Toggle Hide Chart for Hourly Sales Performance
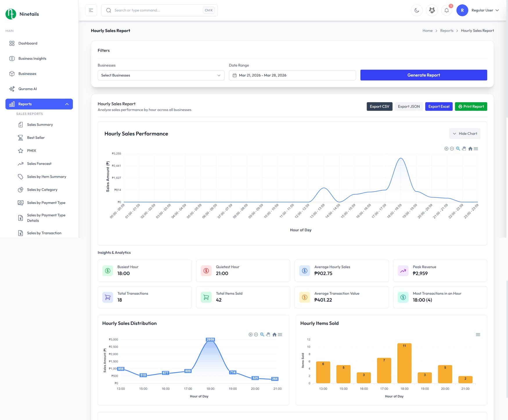 click(x=464, y=134)
